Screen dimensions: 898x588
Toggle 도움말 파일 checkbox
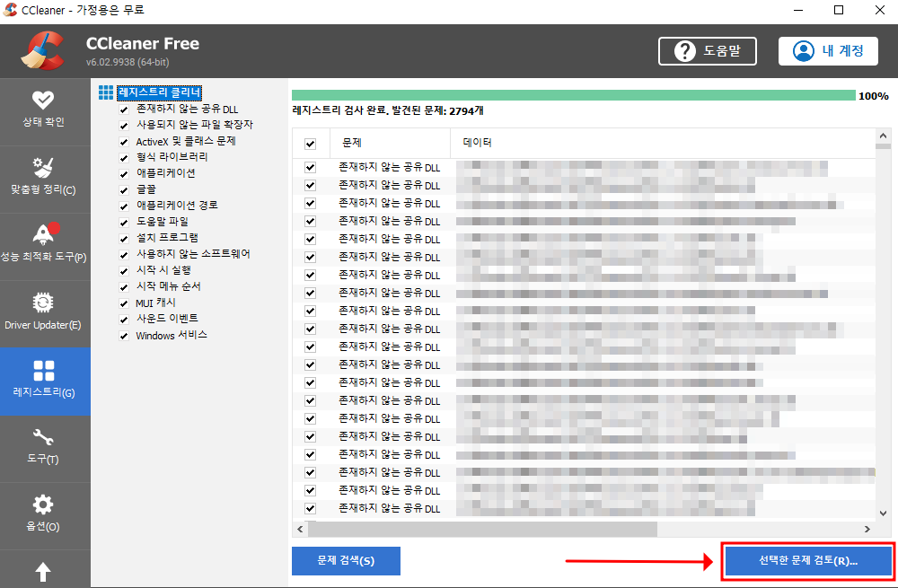[124, 223]
